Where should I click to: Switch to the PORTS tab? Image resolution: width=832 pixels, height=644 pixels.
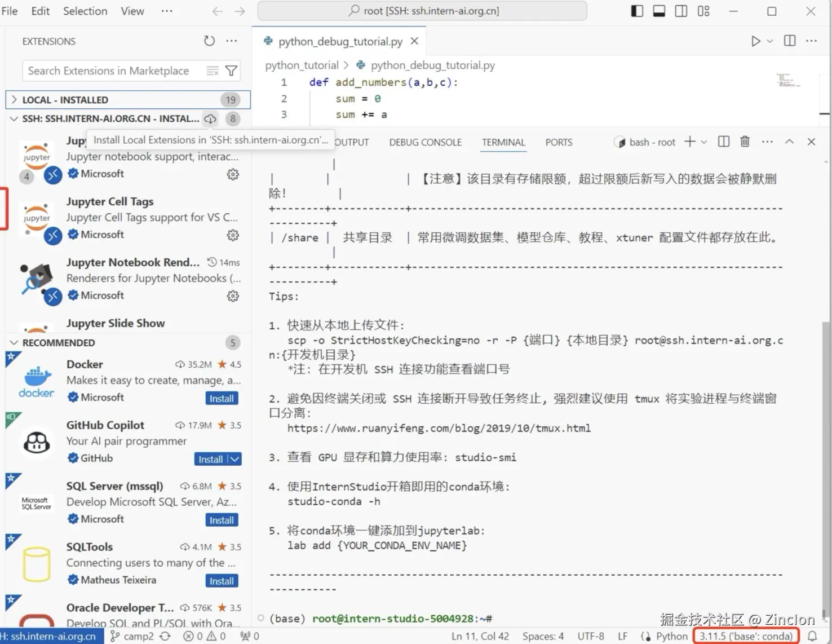pyautogui.click(x=559, y=142)
